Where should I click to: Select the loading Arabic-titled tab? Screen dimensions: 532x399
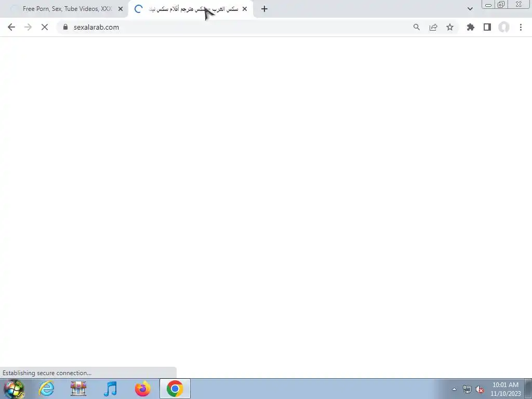[190, 9]
